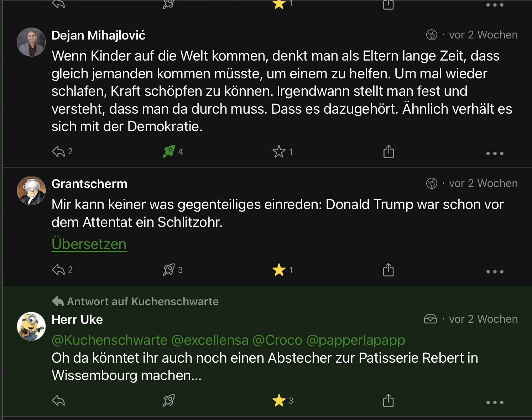
Task: Open more options on Dejan Mihajlović's post
Action: tap(495, 154)
